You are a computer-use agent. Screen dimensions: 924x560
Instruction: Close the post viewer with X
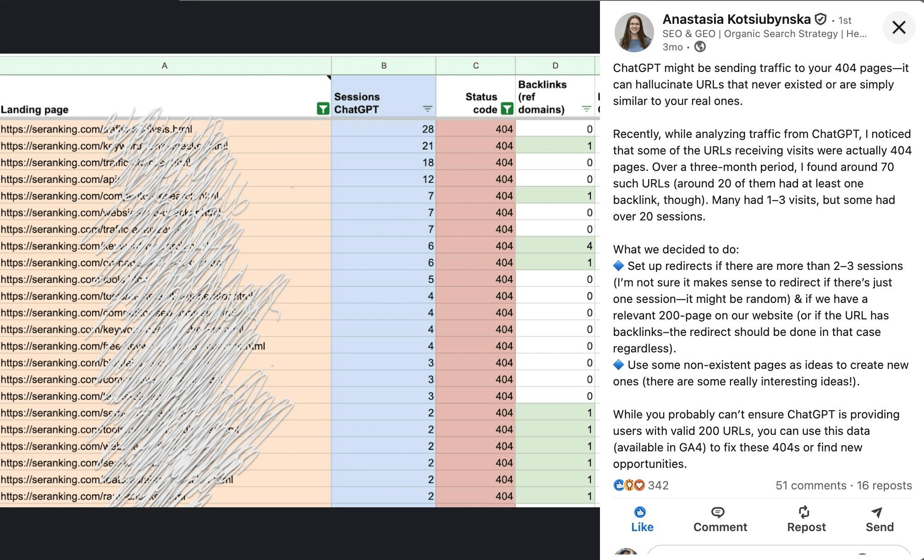point(899,27)
